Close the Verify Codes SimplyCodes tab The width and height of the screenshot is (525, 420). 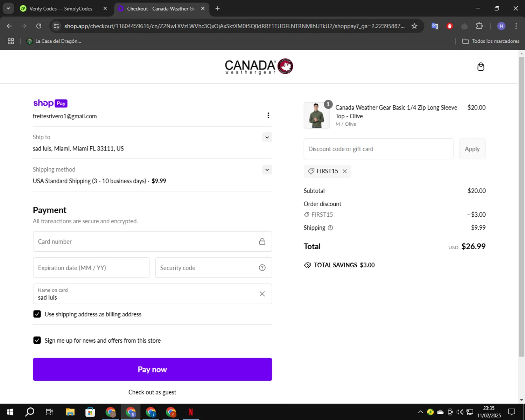click(105, 8)
